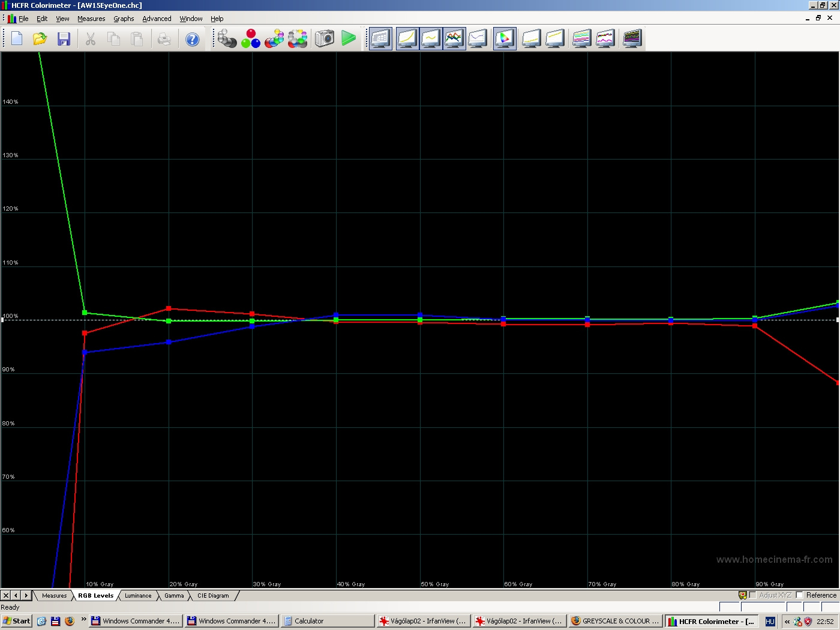
Task: Enable the Reference checkbox
Action: tap(799, 595)
